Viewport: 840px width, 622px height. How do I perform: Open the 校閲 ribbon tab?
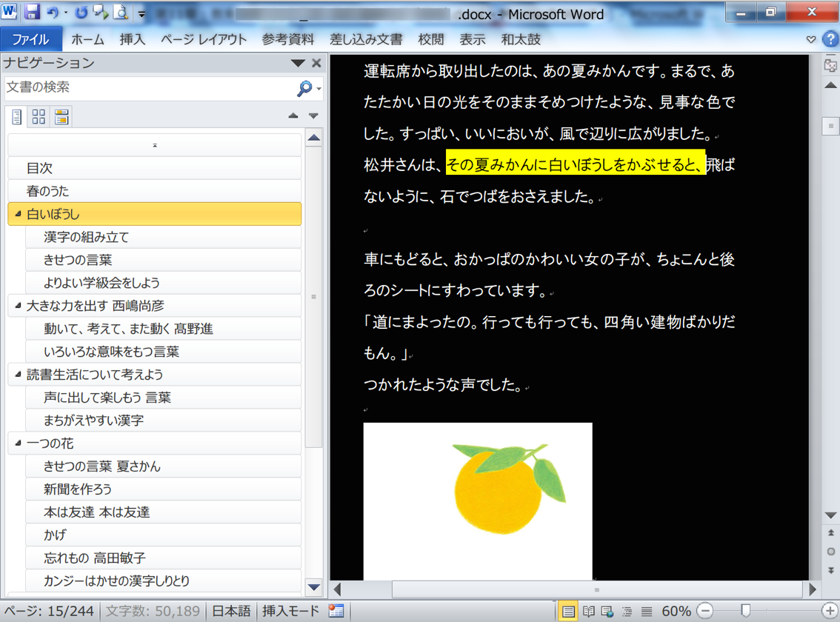[431, 39]
